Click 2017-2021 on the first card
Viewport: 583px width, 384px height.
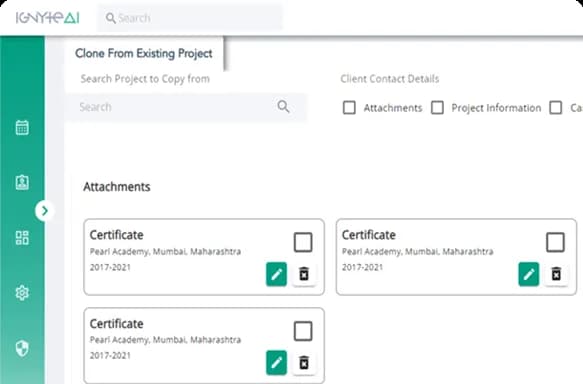click(110, 267)
